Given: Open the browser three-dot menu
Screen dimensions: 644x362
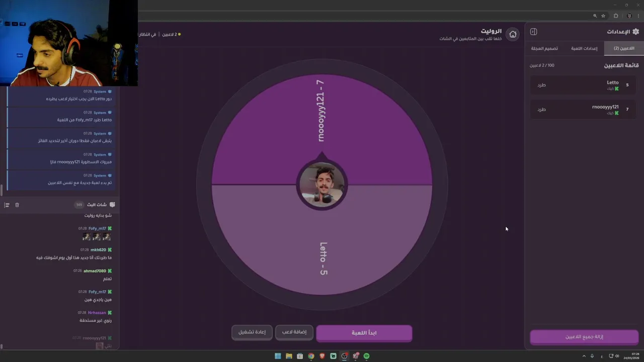Looking at the screenshot, I should coord(638,16).
